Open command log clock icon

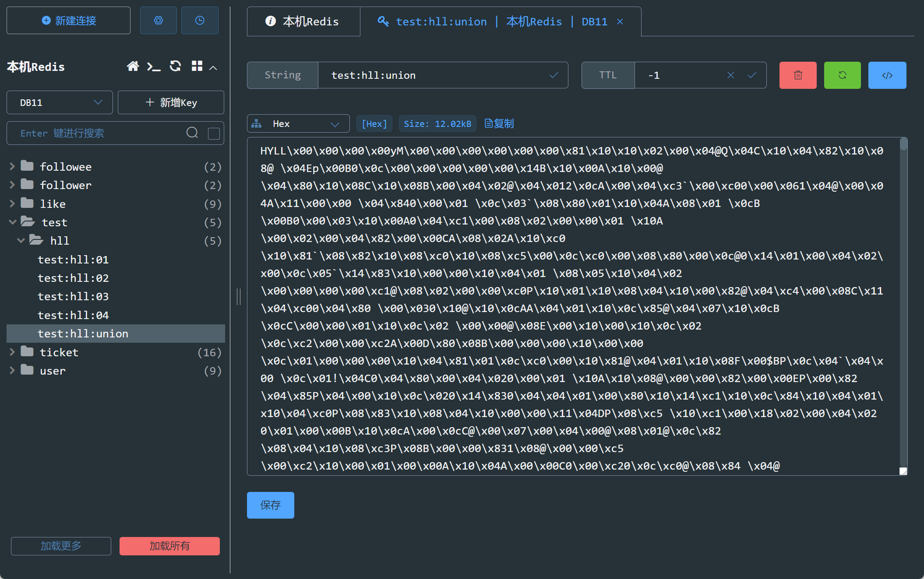pos(200,21)
